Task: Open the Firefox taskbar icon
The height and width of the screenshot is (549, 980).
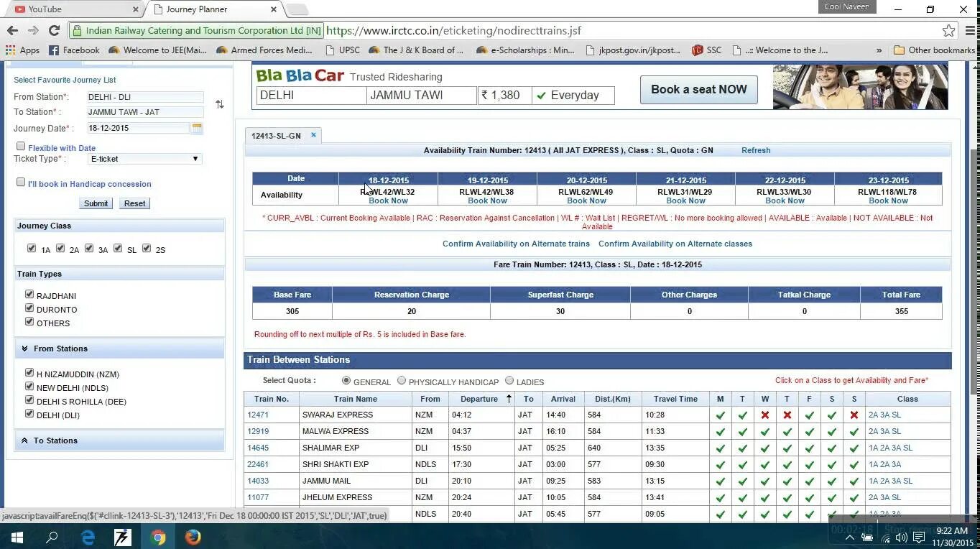Action: tap(193, 537)
